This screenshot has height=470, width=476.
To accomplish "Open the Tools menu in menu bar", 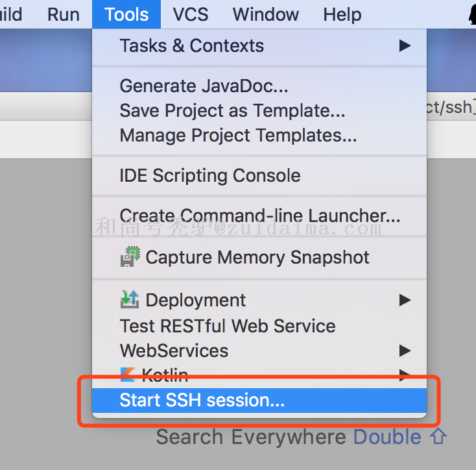I will point(126,14).
